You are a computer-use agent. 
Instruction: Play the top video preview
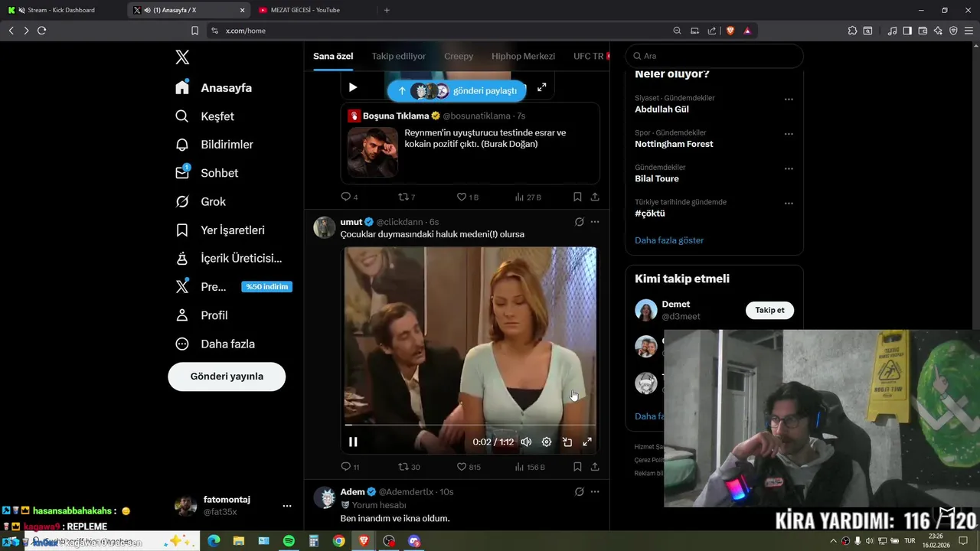click(x=353, y=87)
